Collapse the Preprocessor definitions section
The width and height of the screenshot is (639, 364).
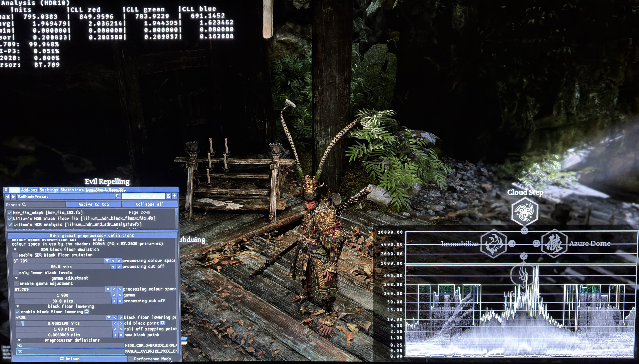[x=19, y=340]
